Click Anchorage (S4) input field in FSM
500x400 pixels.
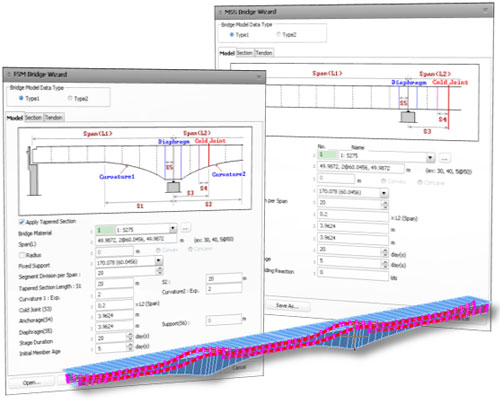click(115, 315)
